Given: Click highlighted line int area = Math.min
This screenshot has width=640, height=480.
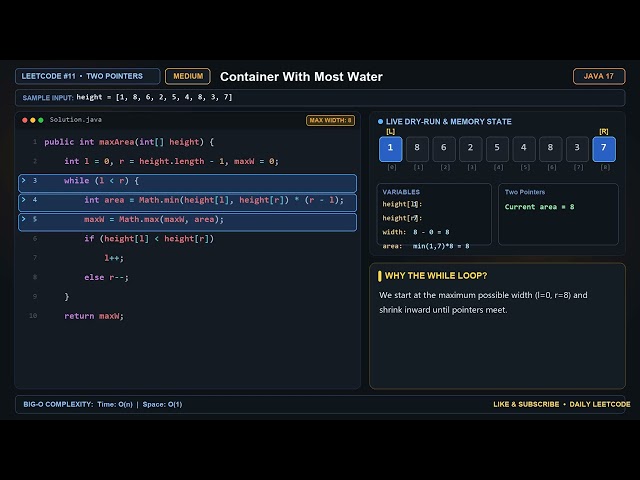Looking at the screenshot, I should (x=187, y=202).
